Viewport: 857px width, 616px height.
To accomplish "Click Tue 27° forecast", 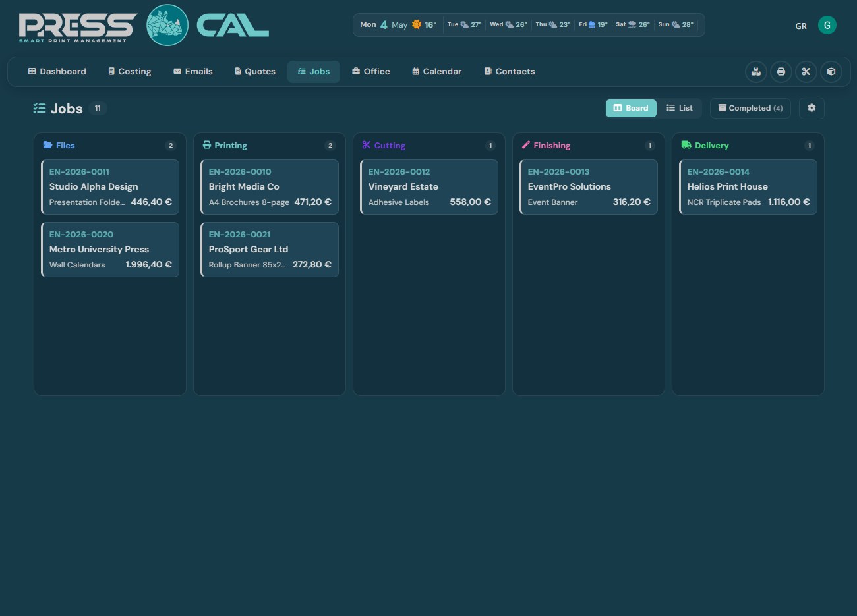I will point(465,24).
